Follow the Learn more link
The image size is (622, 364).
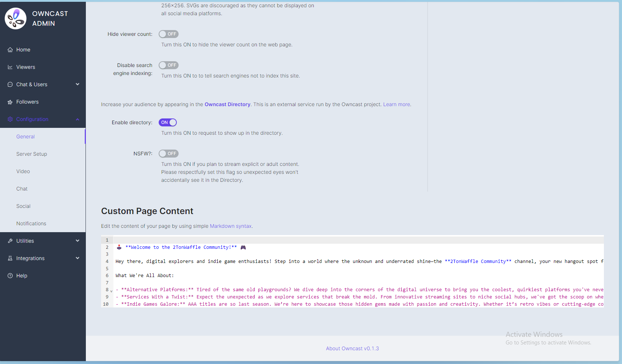(396, 104)
